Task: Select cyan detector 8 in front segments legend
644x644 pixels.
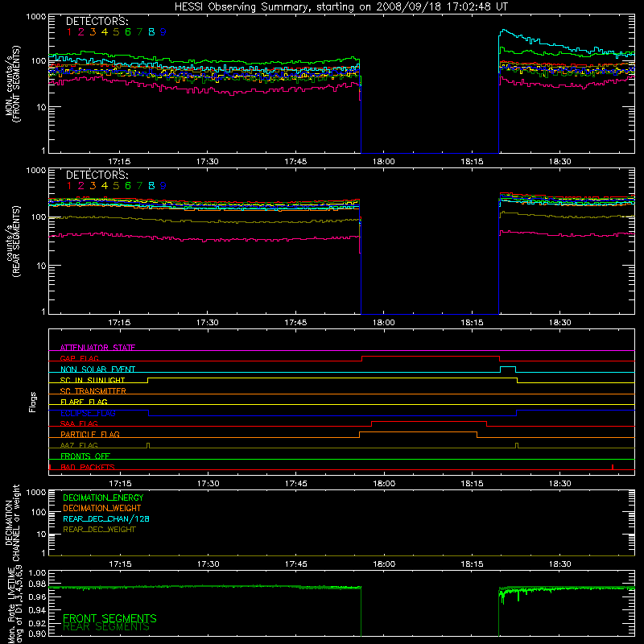Action: pyautogui.click(x=151, y=32)
